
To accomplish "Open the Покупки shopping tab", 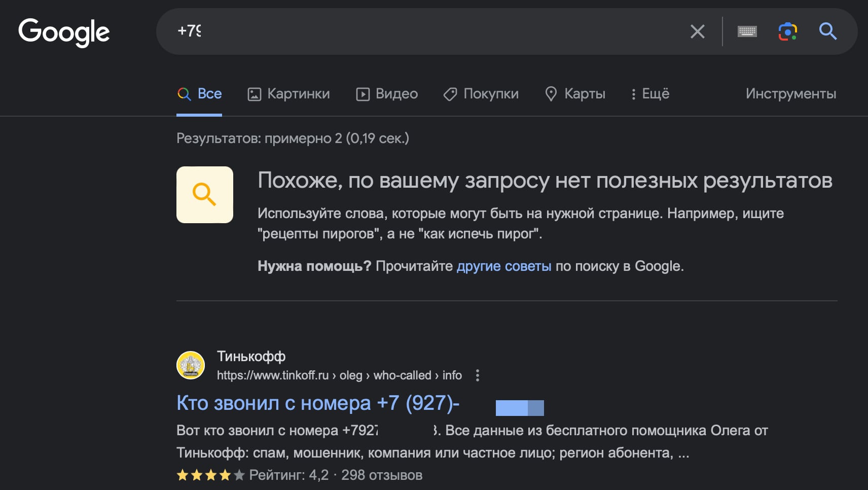I will tap(481, 94).
